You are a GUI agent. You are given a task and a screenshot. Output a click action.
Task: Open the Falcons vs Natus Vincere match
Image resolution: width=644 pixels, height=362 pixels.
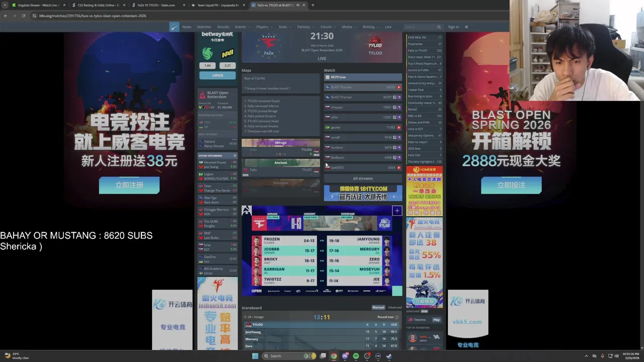(x=217, y=144)
